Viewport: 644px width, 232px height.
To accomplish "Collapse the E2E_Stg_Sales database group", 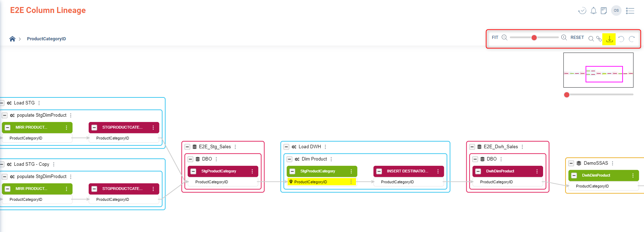I will 187,147.
